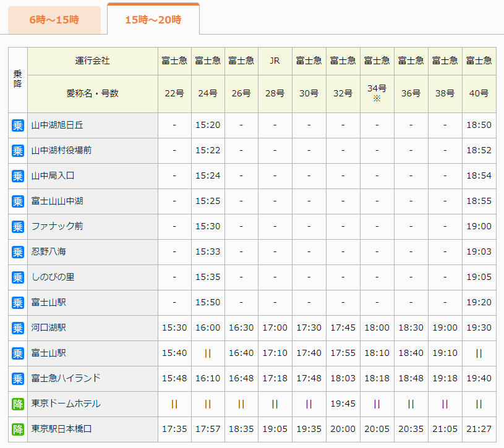Click the 19:05 しのびの里 time cell

coord(479,277)
